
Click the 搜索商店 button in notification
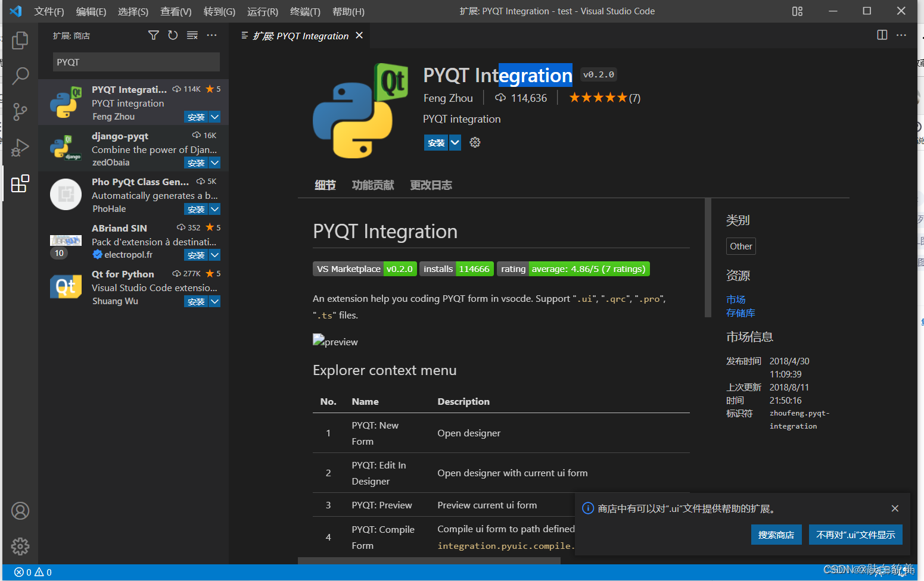[x=776, y=535]
